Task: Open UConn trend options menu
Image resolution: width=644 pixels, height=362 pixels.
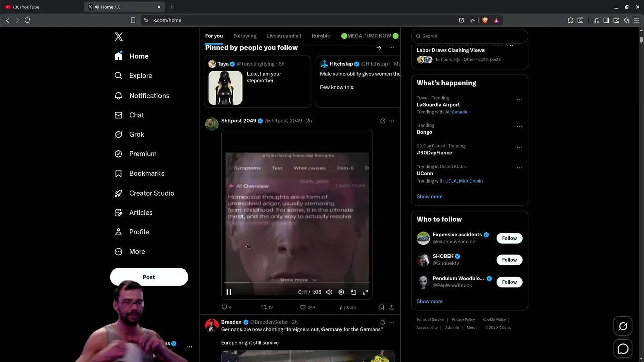Action: (x=519, y=168)
